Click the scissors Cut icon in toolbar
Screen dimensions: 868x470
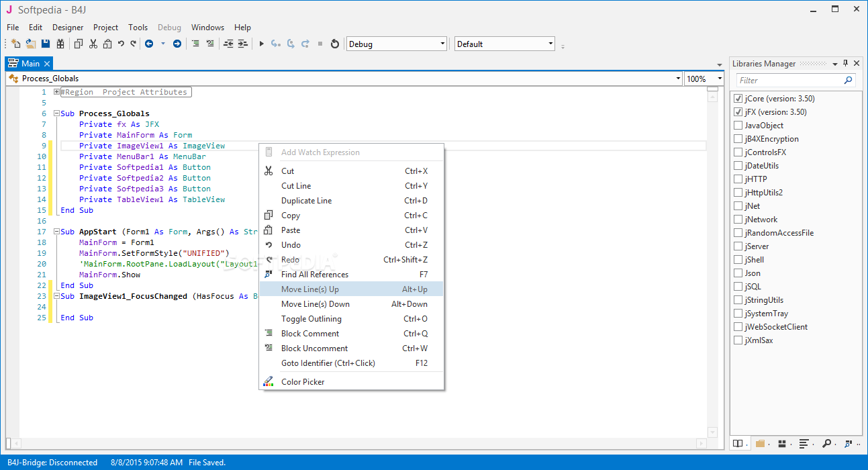tap(93, 44)
